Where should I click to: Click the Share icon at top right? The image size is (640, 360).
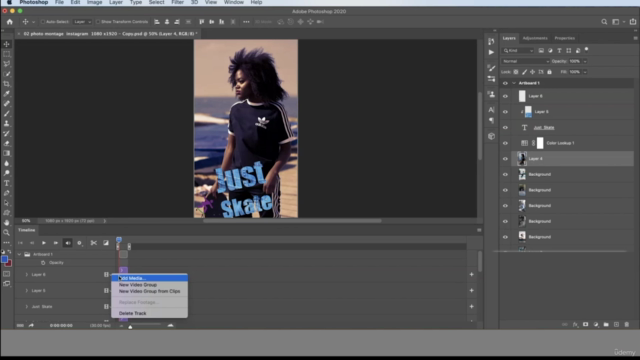(633, 22)
